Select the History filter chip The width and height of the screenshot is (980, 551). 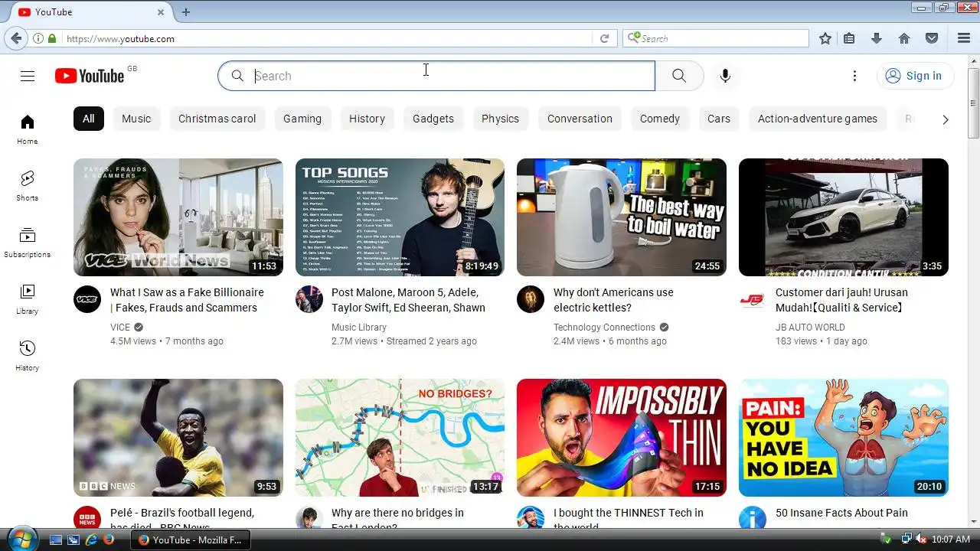(x=367, y=119)
